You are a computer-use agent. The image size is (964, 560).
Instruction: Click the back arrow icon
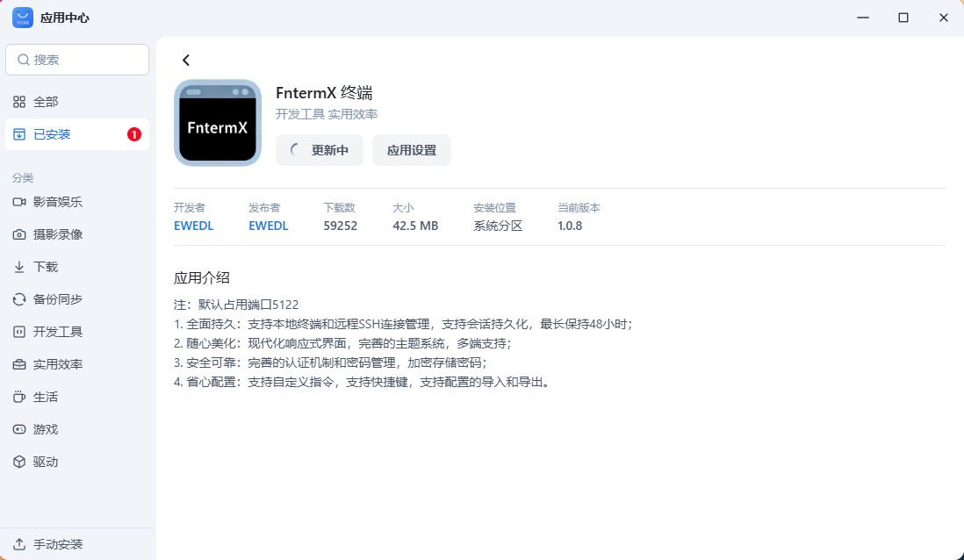point(186,60)
